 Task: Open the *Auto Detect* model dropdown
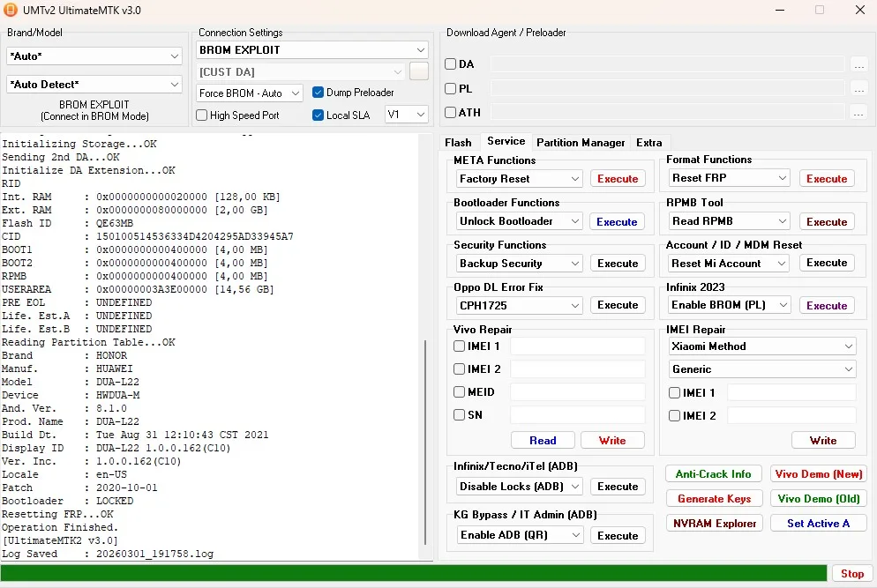tap(94, 85)
